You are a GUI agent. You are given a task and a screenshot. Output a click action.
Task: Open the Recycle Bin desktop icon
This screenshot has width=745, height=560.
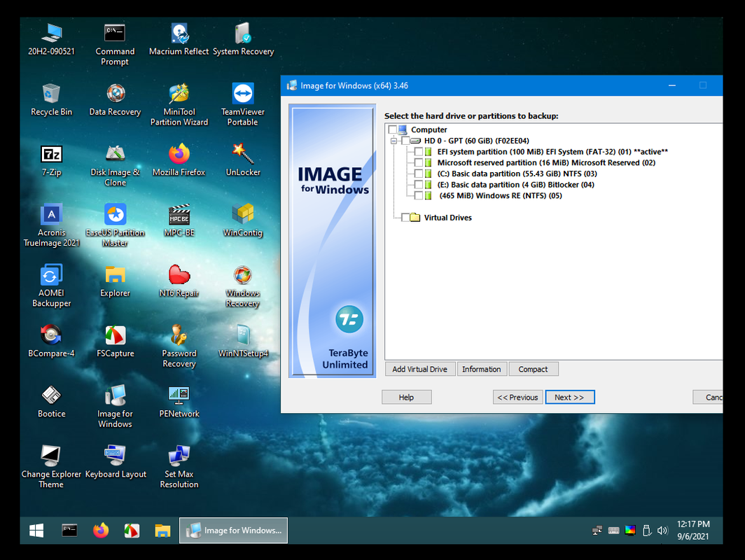pyautogui.click(x=51, y=99)
